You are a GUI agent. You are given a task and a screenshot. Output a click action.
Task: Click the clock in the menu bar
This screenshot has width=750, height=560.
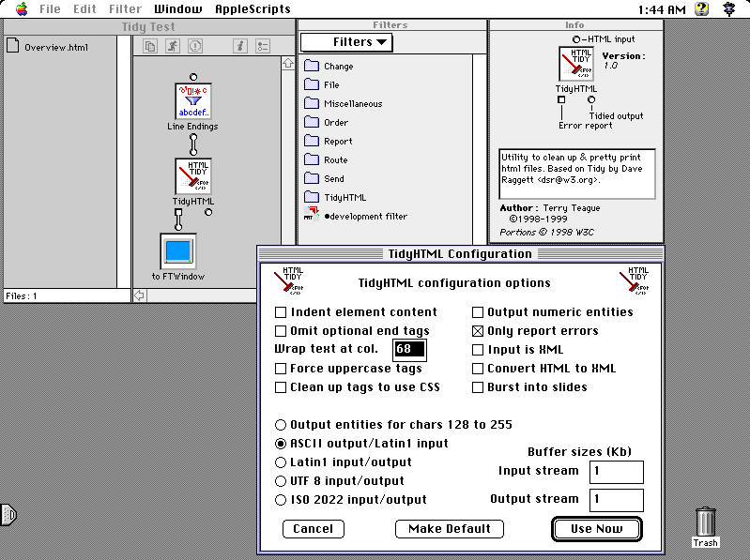tap(662, 9)
